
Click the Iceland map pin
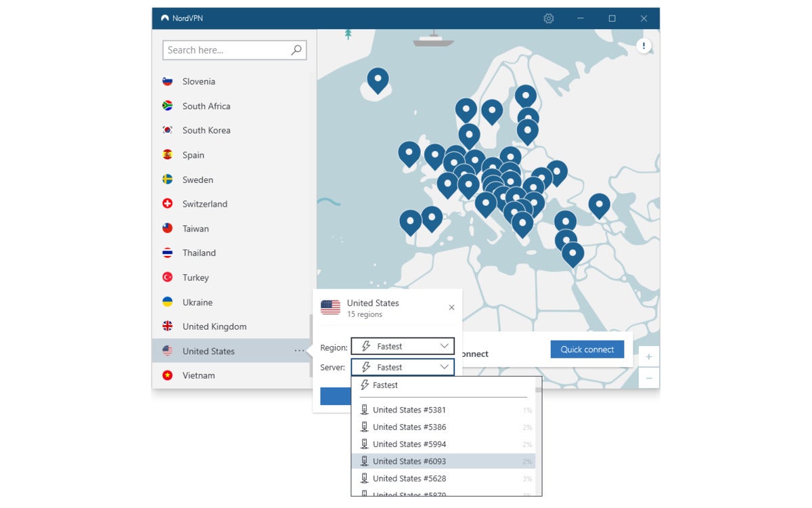click(x=378, y=81)
